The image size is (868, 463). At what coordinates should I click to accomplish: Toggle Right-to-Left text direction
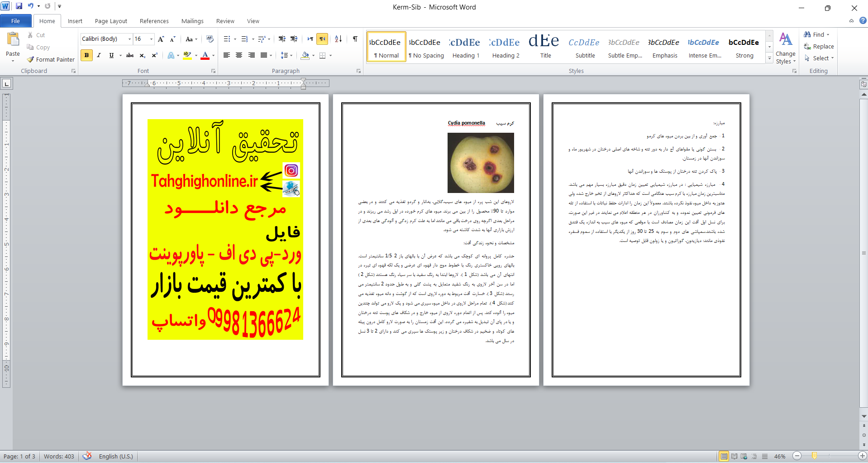(x=322, y=39)
